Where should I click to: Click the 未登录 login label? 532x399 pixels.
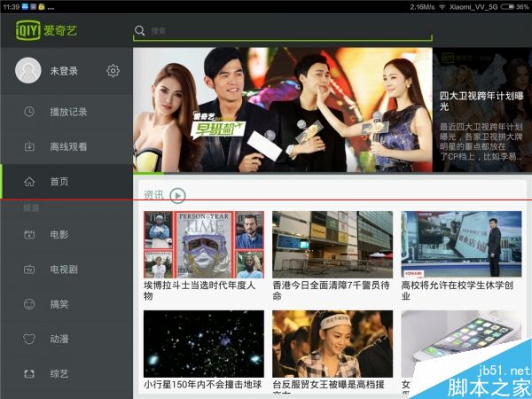pos(64,71)
